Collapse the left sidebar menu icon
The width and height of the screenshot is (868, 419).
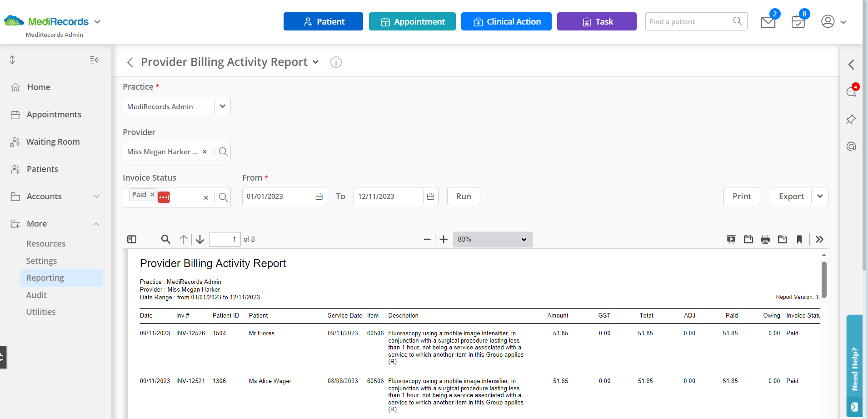(x=95, y=60)
